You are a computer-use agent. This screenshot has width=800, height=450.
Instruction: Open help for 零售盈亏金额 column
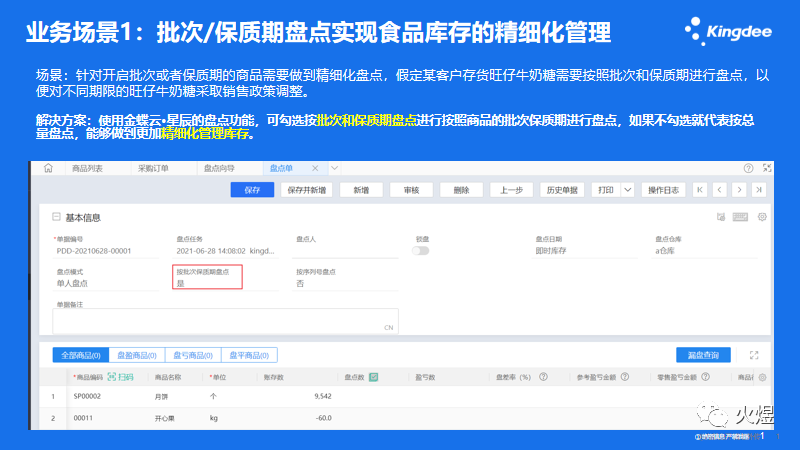[705, 377]
